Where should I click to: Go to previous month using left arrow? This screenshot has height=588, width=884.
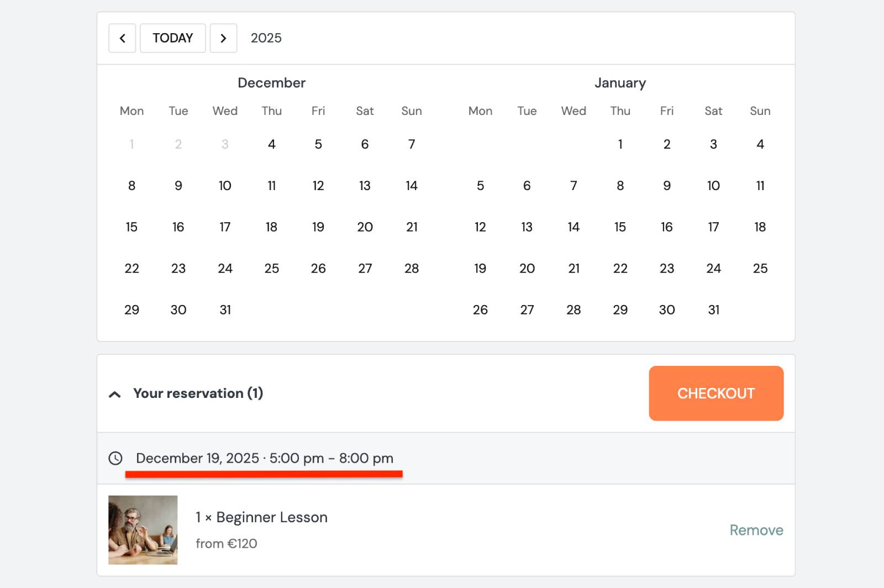pos(122,38)
